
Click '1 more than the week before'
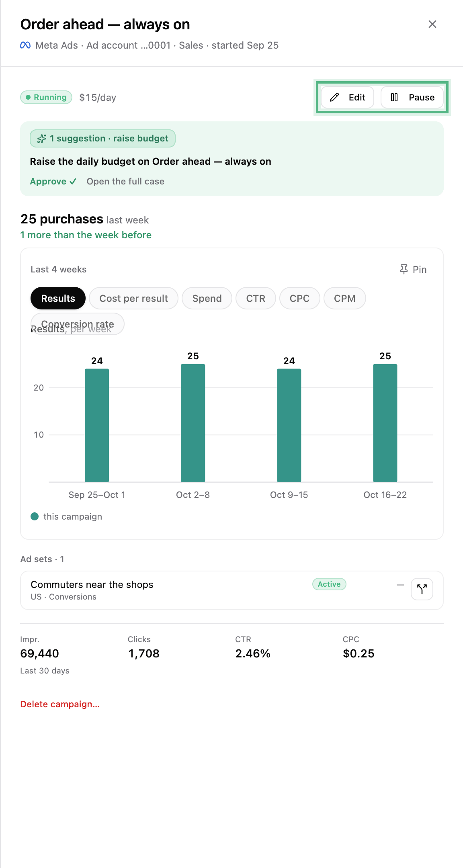(86, 235)
